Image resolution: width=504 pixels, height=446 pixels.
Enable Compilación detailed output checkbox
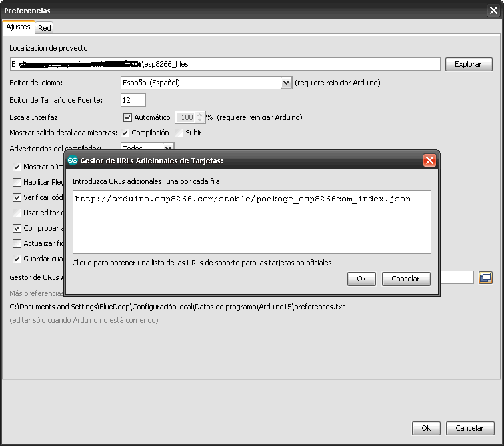pos(125,133)
